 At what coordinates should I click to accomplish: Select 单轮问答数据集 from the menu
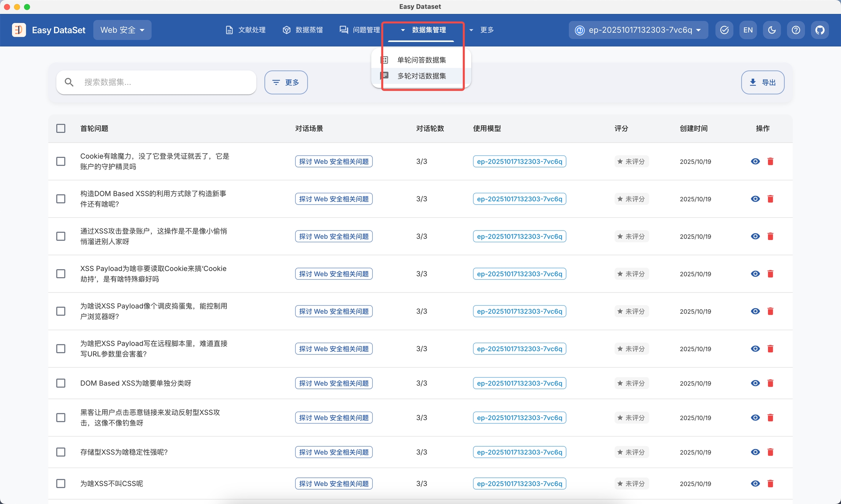421,60
